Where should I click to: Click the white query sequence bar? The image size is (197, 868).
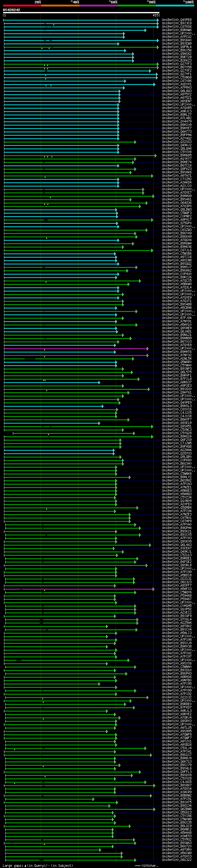pyautogui.click(x=81, y=13)
